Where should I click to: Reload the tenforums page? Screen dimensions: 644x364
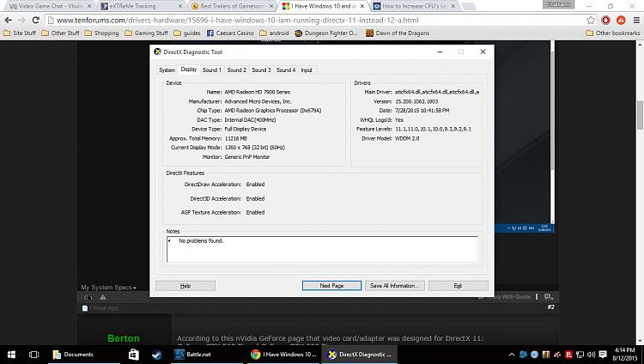[x=36, y=20]
